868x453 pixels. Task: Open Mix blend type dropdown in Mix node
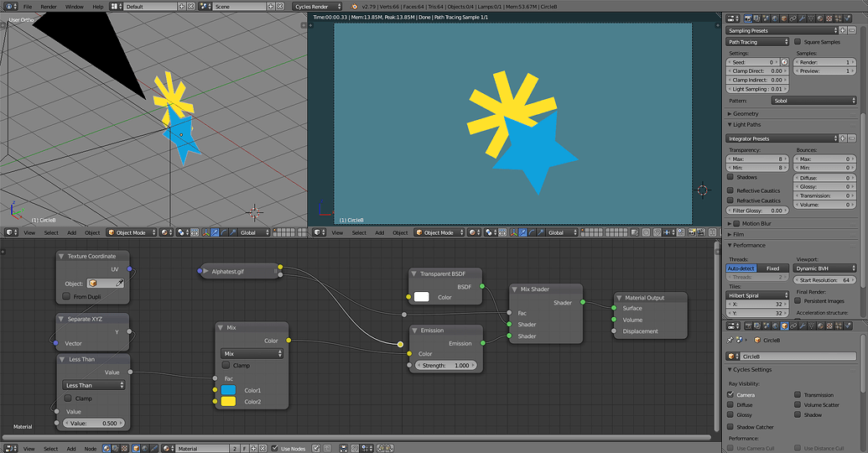(252, 353)
